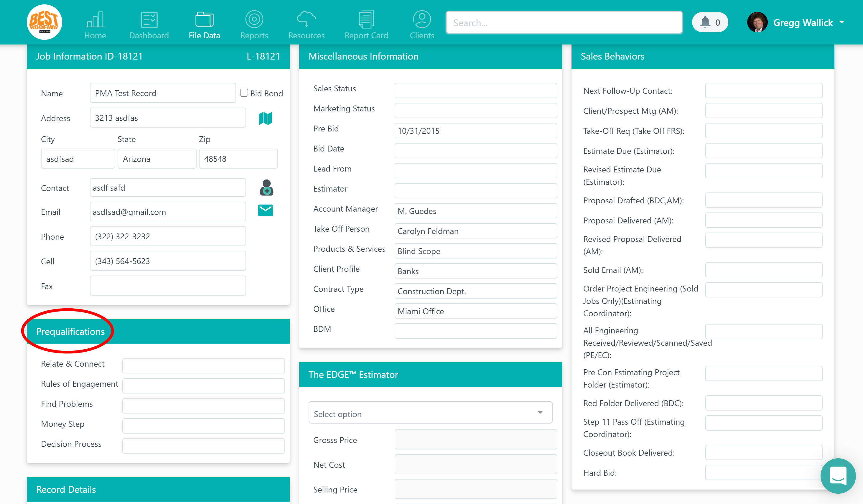Click the Money Step field

pyautogui.click(x=203, y=426)
